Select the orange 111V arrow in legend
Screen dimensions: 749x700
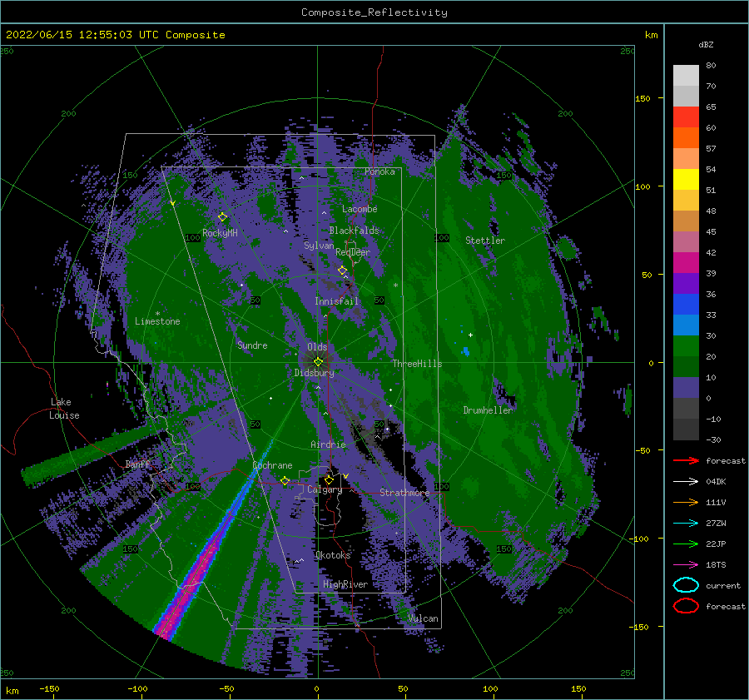(x=686, y=502)
